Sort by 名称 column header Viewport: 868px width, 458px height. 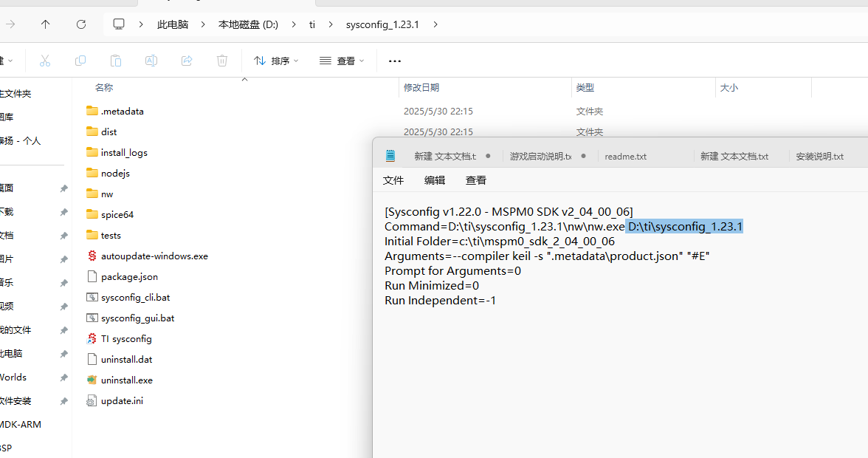pyautogui.click(x=104, y=87)
